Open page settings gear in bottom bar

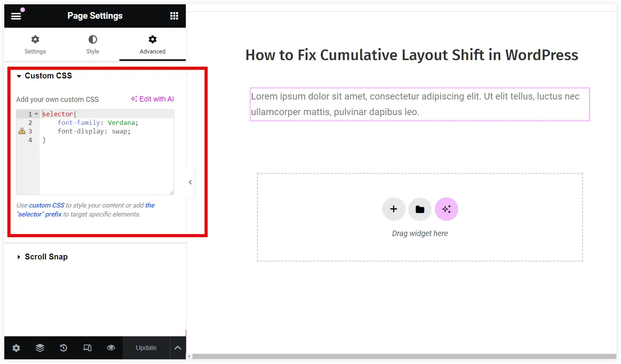click(16, 348)
